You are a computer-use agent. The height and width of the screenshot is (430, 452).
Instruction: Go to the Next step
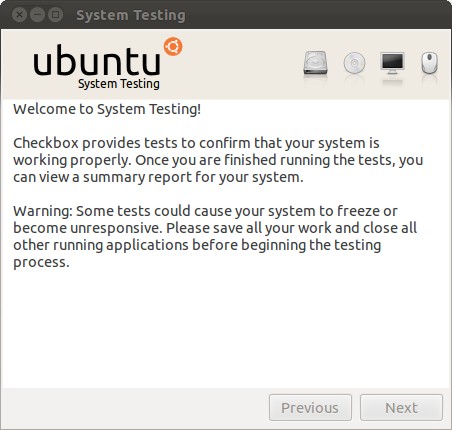tap(401, 408)
